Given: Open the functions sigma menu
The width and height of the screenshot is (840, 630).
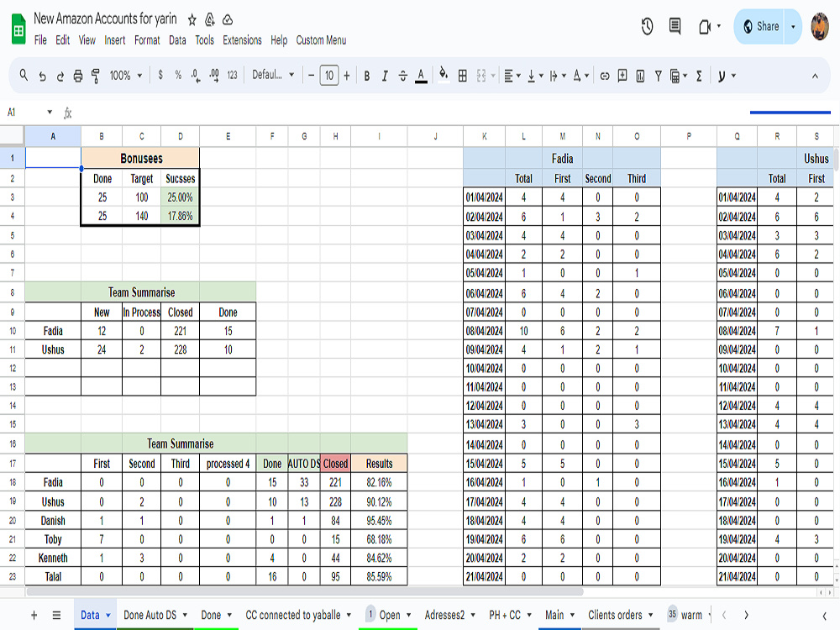Looking at the screenshot, I should coord(699,76).
